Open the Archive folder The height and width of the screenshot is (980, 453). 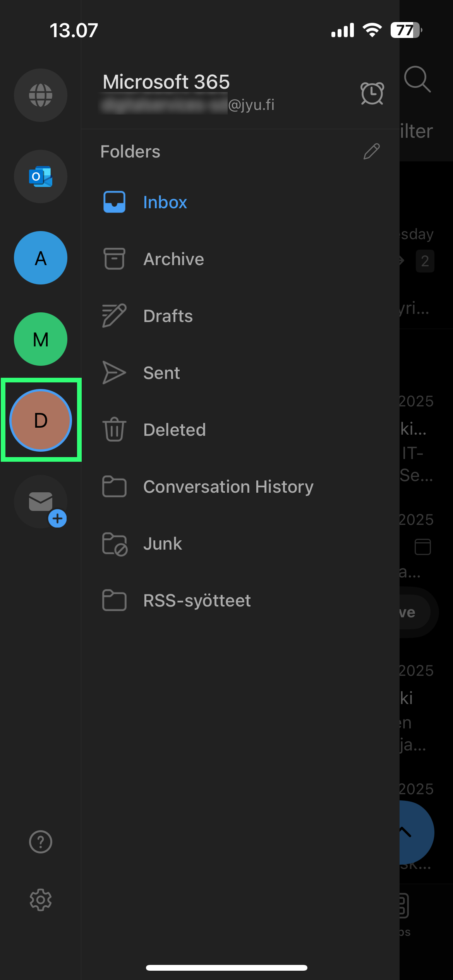pos(240,259)
